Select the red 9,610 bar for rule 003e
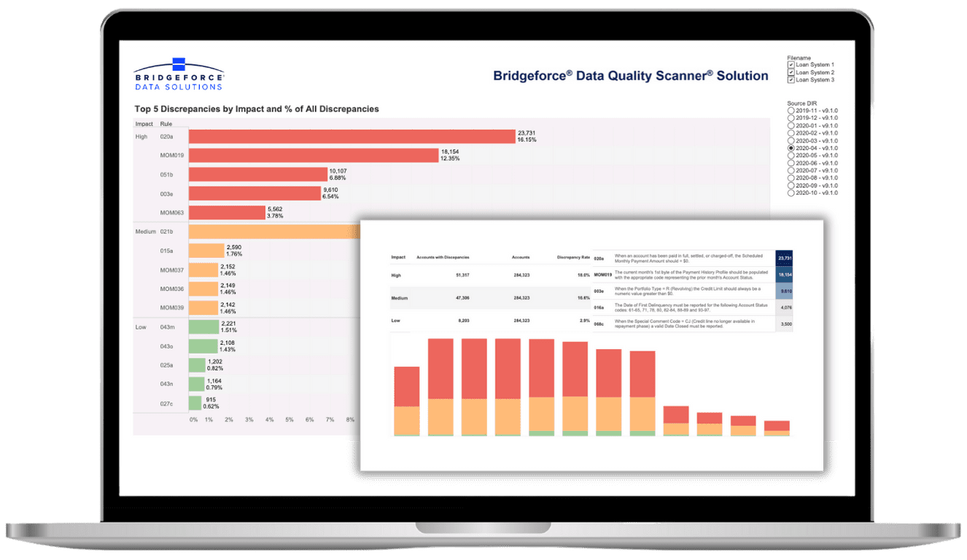This screenshot has width=967, height=560. pyautogui.click(x=255, y=193)
